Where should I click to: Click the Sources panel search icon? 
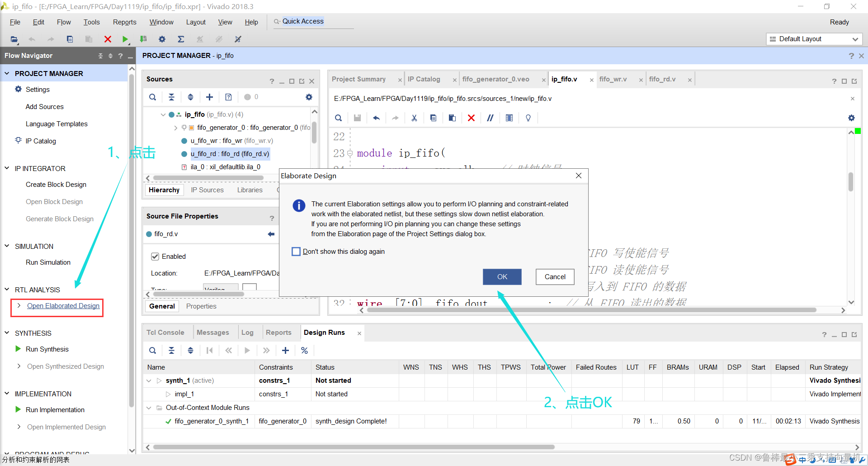153,97
